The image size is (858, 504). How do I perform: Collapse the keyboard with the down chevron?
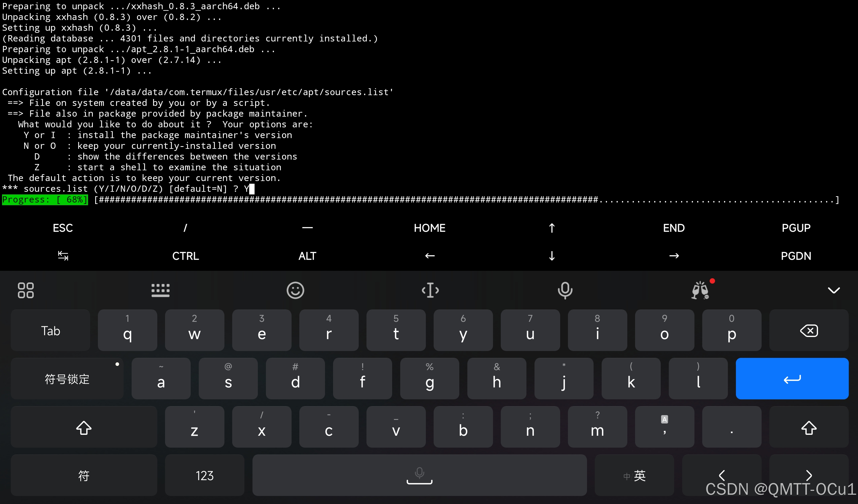tap(834, 290)
